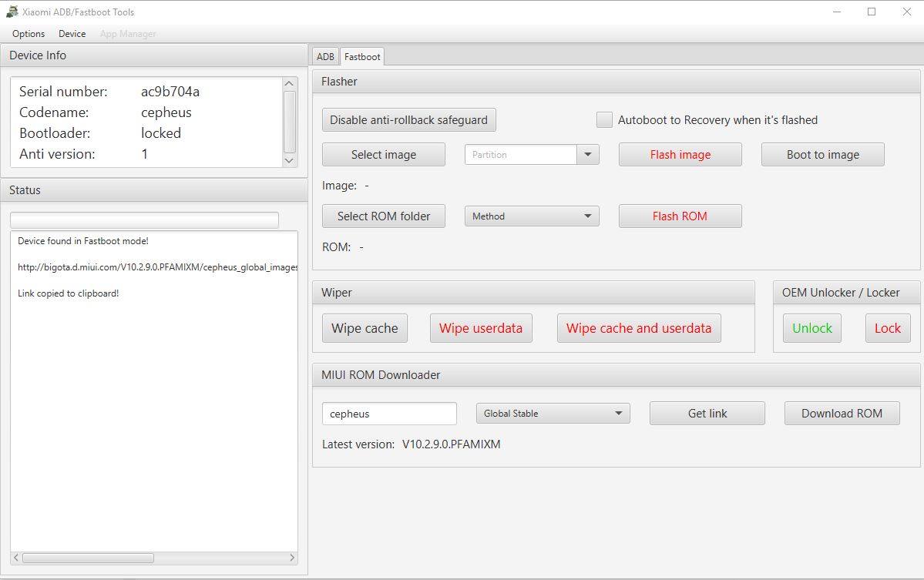Open the Method dropdown
924x580 pixels.
click(532, 216)
